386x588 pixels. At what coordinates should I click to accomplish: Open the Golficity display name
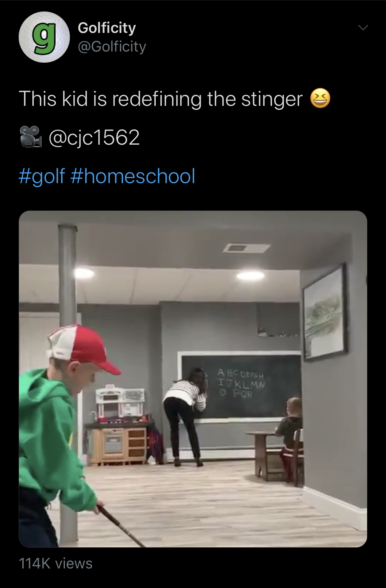pos(107,28)
